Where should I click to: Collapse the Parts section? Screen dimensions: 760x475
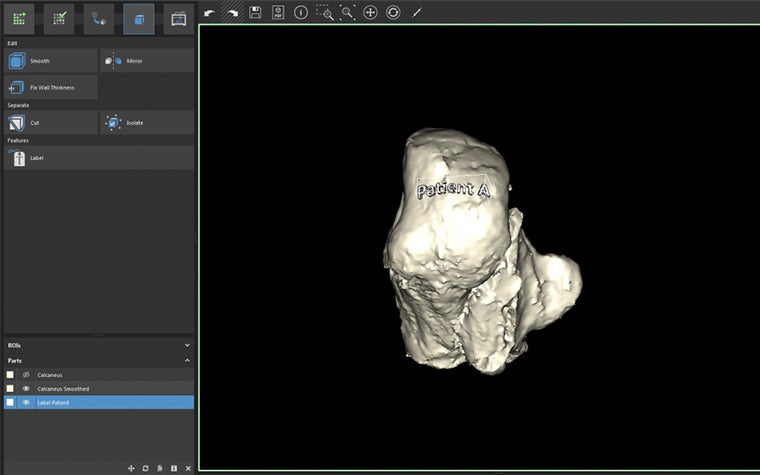click(187, 360)
